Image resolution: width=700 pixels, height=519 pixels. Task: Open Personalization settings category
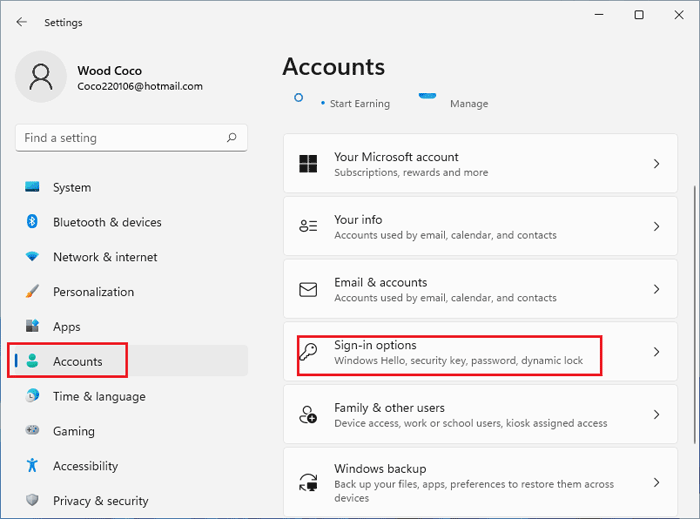pyautogui.click(x=131, y=291)
